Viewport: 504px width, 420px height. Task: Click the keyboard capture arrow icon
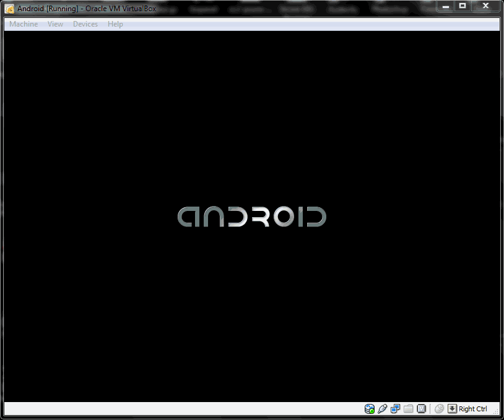(x=452, y=408)
